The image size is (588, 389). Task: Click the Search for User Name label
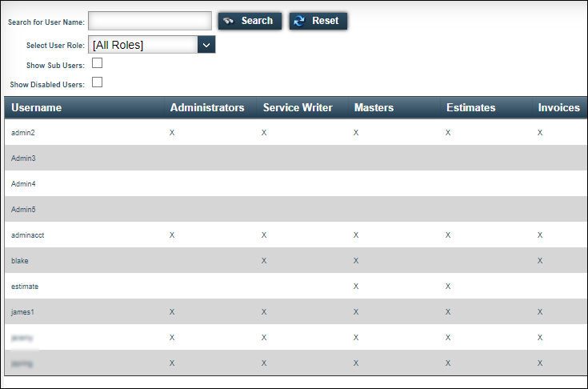pyautogui.click(x=46, y=22)
